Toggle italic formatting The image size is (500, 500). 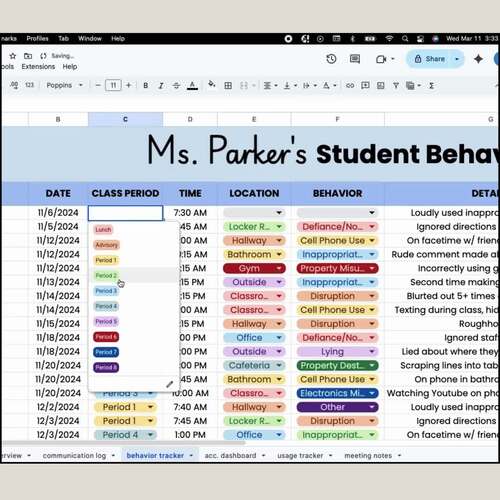pos(161,86)
